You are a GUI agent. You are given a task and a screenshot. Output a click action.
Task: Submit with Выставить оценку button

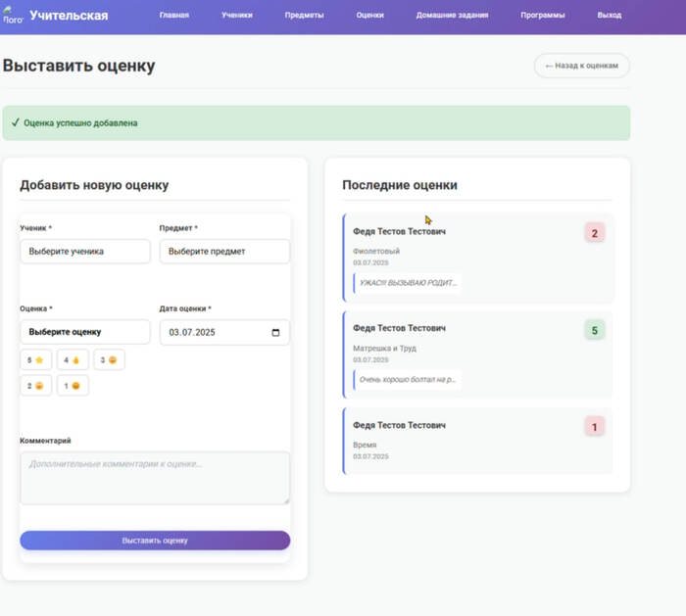pyautogui.click(x=155, y=541)
